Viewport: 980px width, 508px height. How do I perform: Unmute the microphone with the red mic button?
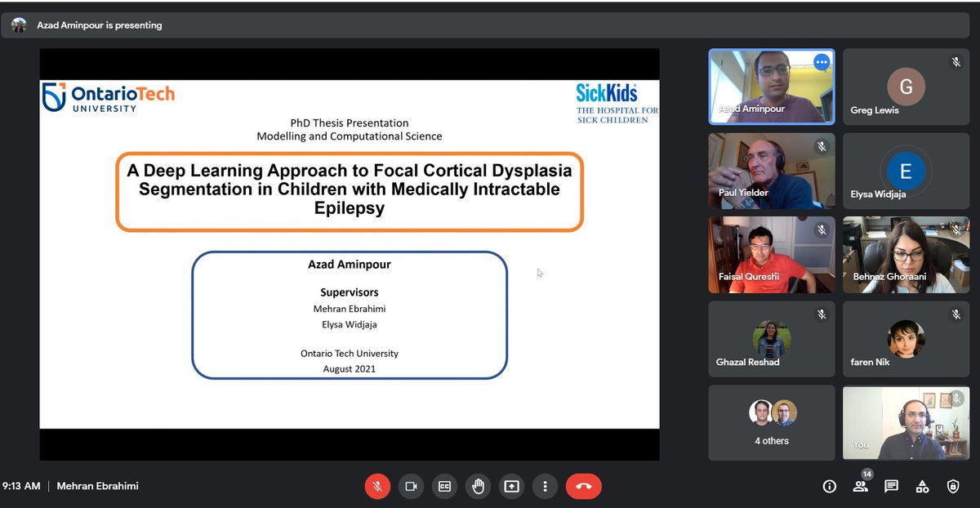coord(377,486)
